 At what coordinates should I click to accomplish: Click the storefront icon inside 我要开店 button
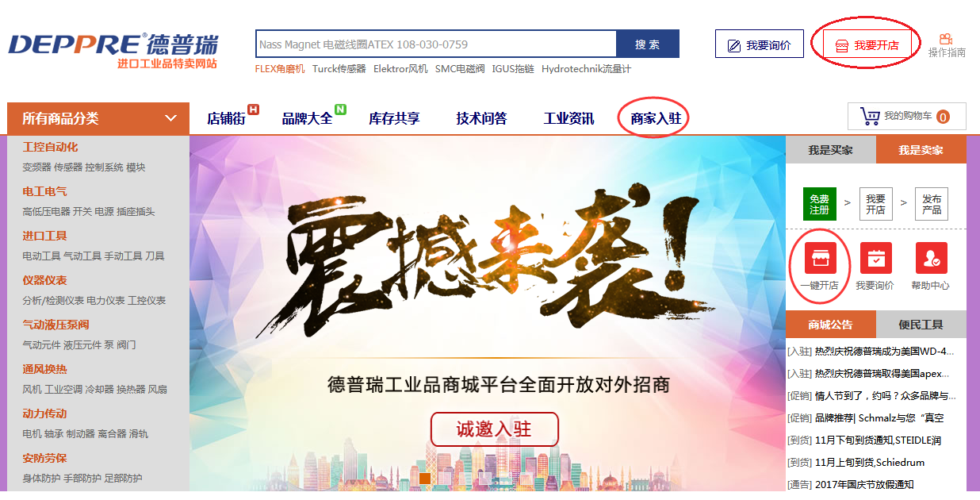coord(841,44)
